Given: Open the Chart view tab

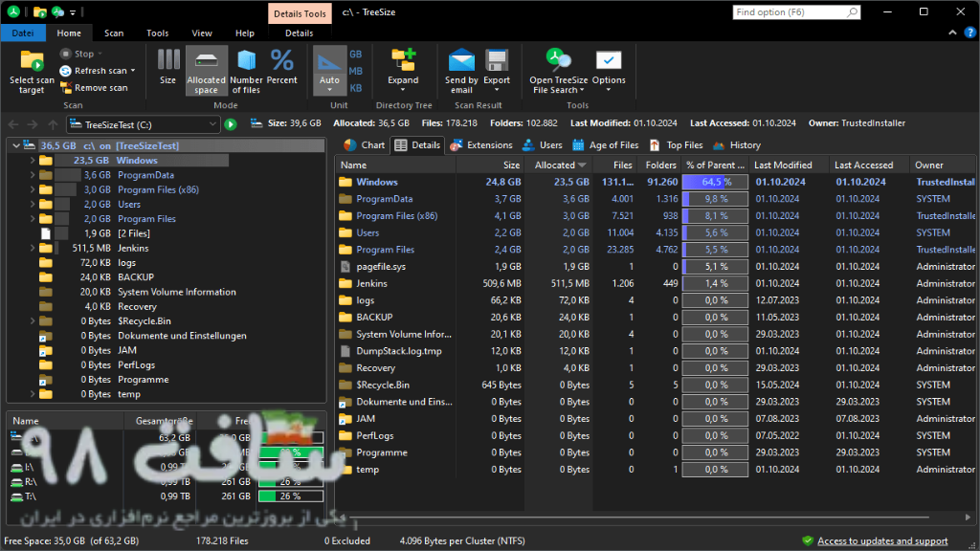Looking at the screenshot, I should (365, 145).
